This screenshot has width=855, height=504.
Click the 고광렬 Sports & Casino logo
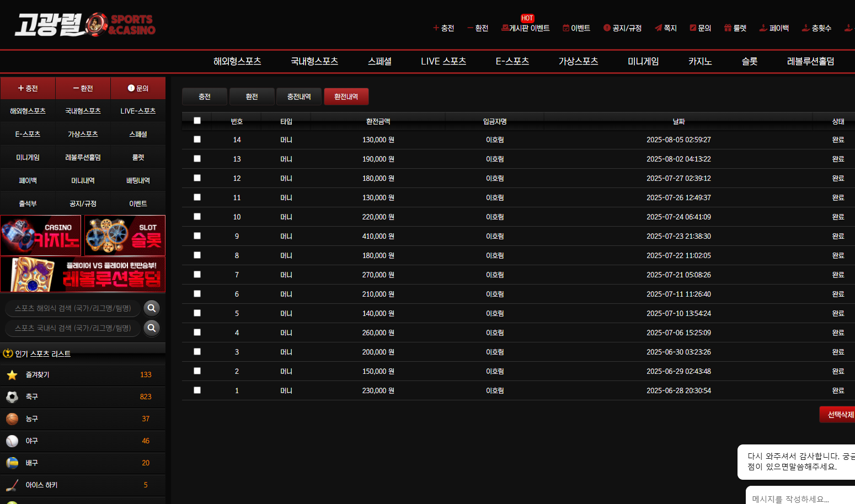[x=85, y=25]
